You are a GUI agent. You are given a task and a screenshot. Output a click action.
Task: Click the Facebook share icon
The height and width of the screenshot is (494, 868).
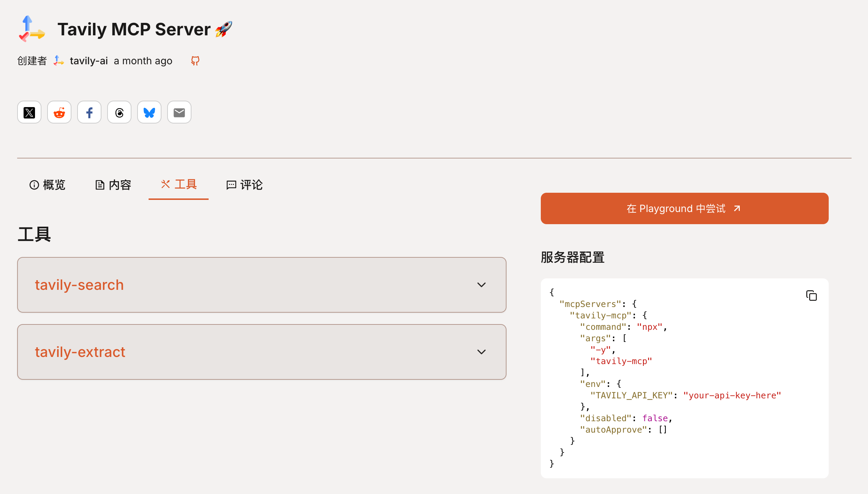tap(89, 112)
